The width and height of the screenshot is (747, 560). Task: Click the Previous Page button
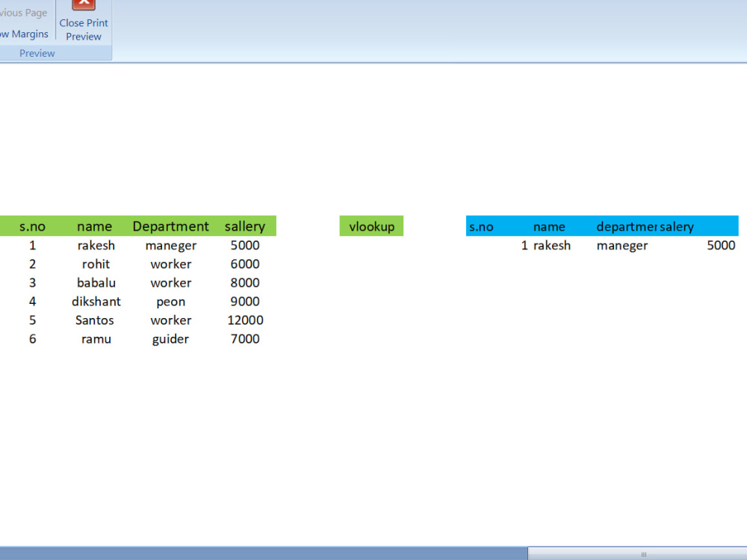24,13
